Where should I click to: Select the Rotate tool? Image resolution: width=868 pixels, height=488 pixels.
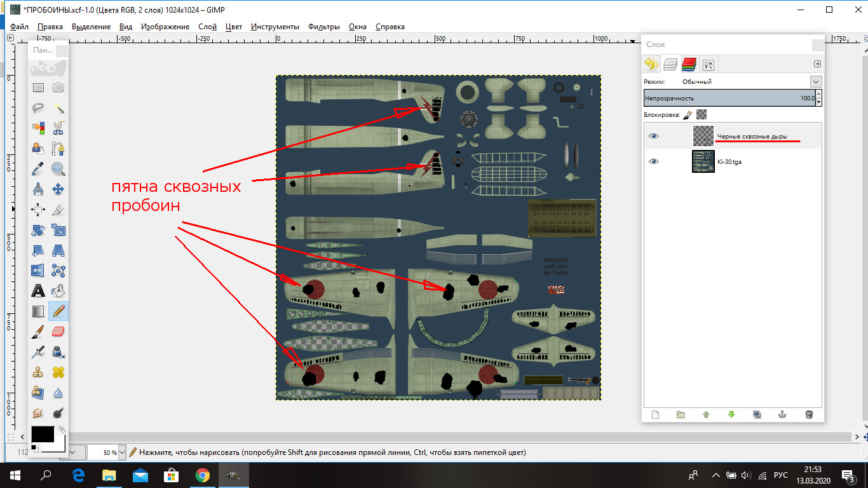coord(38,230)
